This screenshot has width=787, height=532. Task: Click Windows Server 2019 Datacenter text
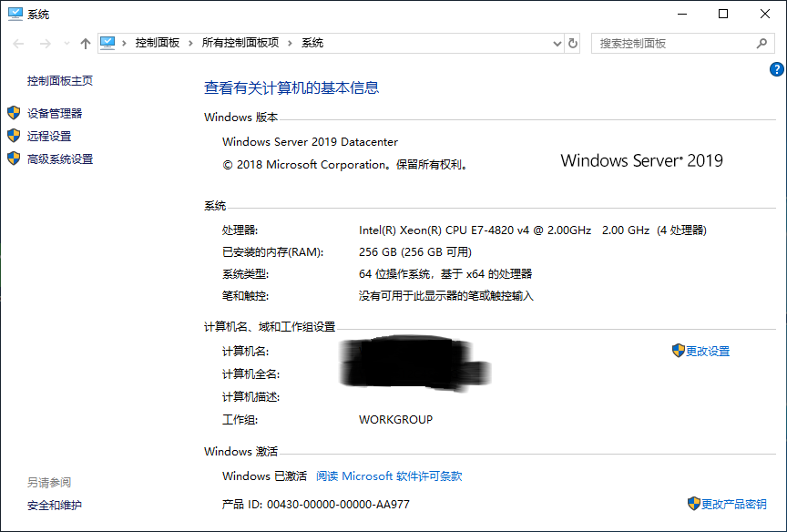[x=311, y=142]
